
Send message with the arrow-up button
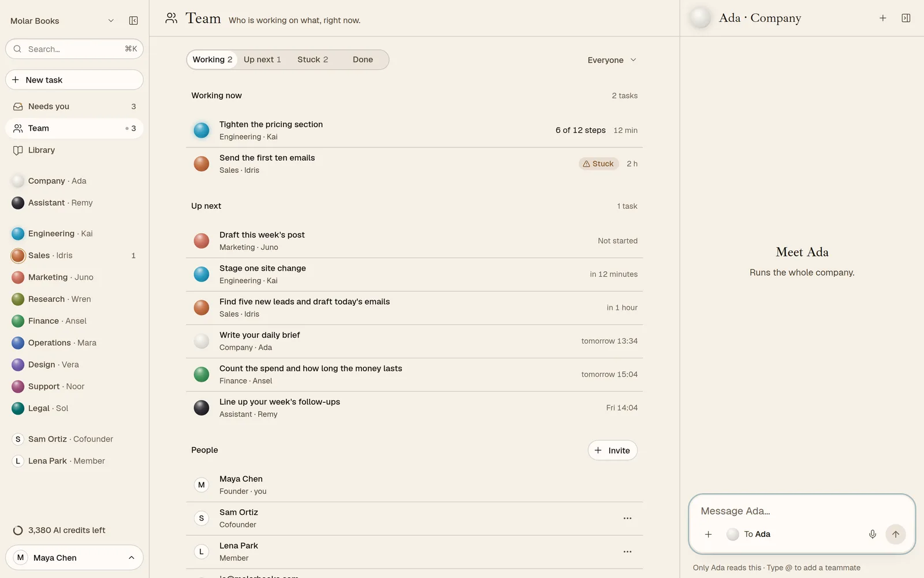point(895,534)
